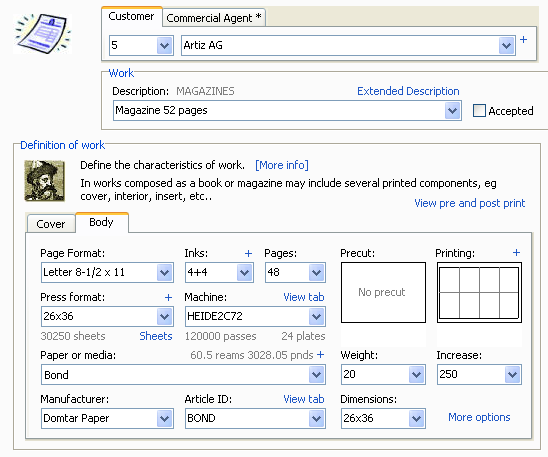This screenshot has width=548, height=457.
Task: Click the bearded man portrait icon
Action: 44,181
